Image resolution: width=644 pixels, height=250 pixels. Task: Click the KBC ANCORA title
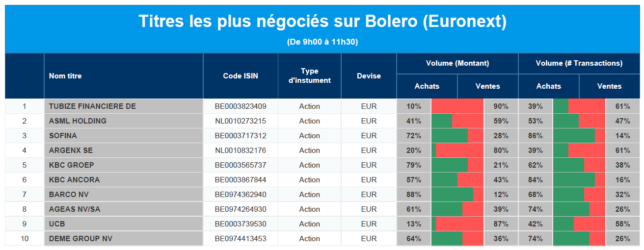click(74, 180)
